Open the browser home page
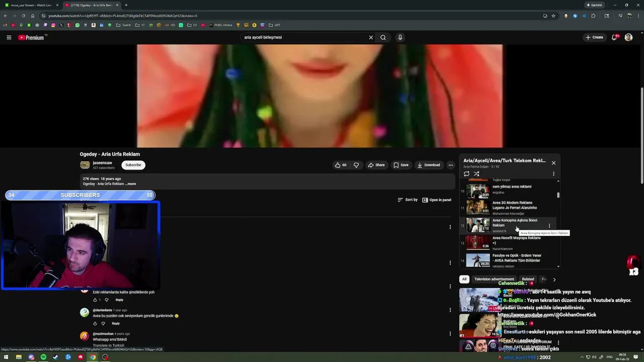Viewport: 644px width, 362px height. tap(33, 16)
